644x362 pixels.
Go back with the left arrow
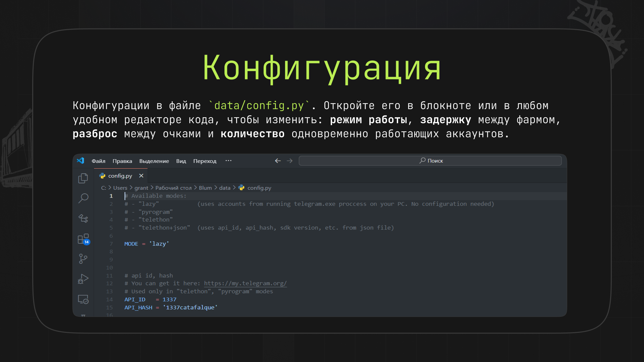coord(278,161)
